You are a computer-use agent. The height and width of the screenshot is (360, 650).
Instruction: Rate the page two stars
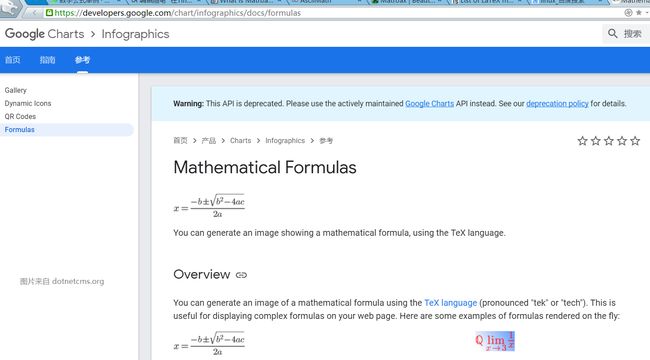(596, 141)
